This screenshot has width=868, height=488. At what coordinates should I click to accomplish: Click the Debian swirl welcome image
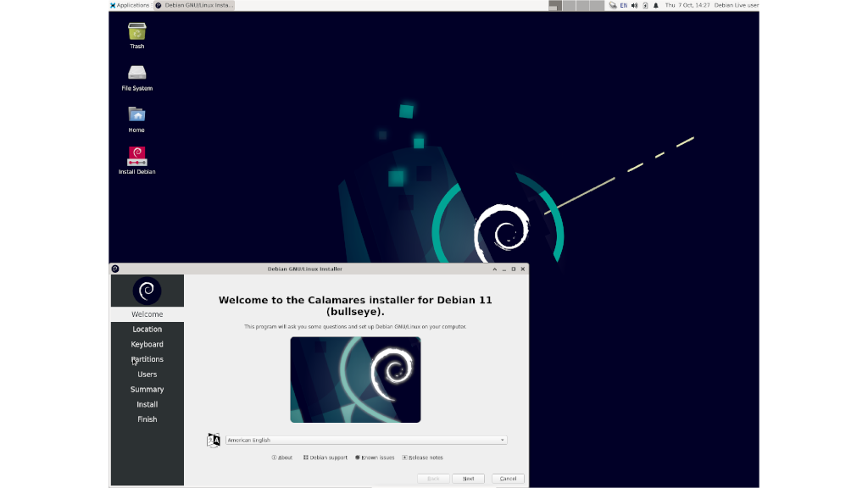point(355,380)
